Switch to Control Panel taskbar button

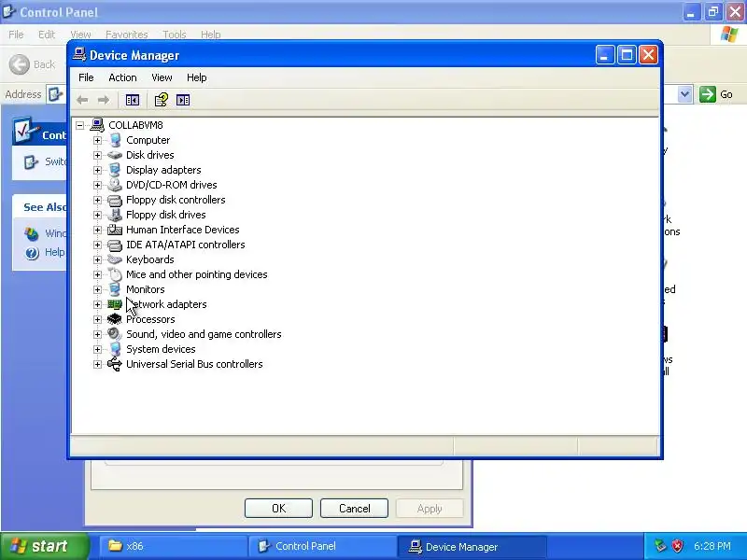pyautogui.click(x=321, y=546)
